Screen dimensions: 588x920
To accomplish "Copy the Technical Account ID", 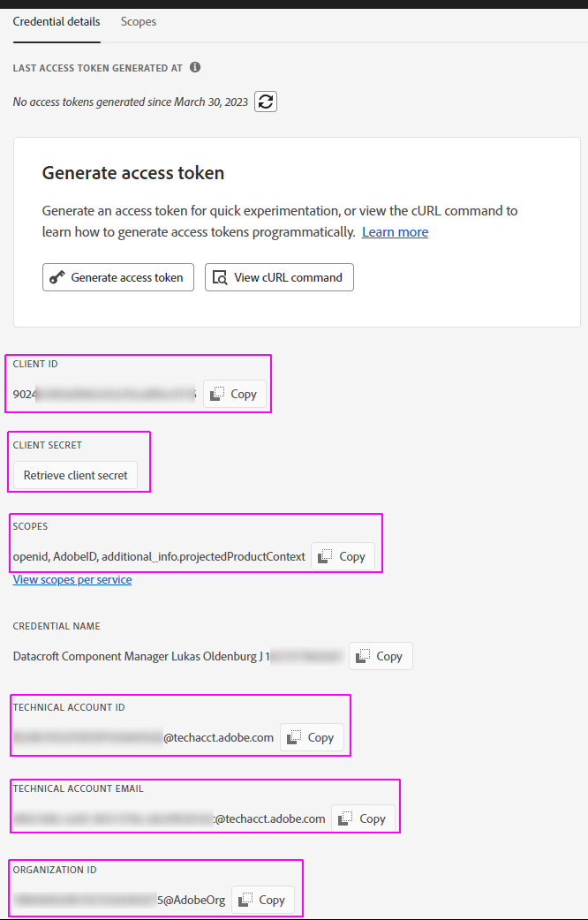I will (312, 737).
